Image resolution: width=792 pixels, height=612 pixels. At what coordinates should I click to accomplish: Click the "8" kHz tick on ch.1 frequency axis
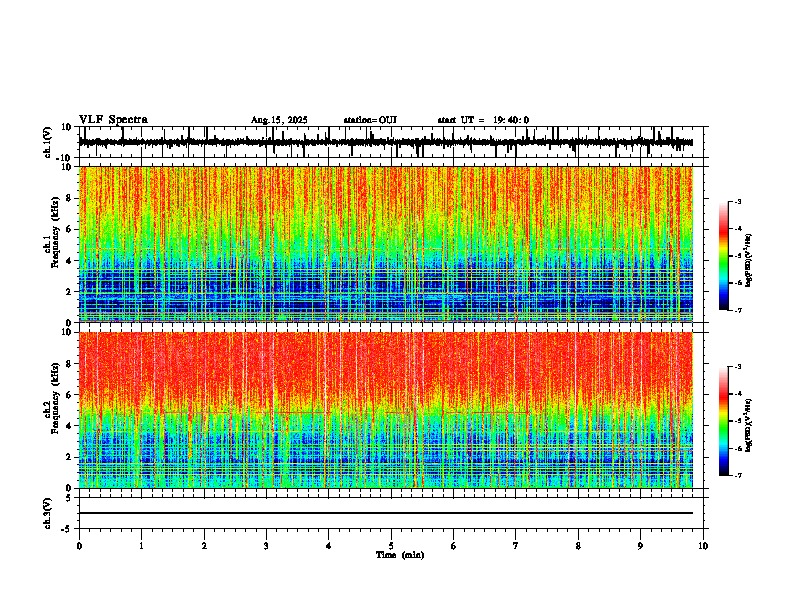pyautogui.click(x=70, y=198)
